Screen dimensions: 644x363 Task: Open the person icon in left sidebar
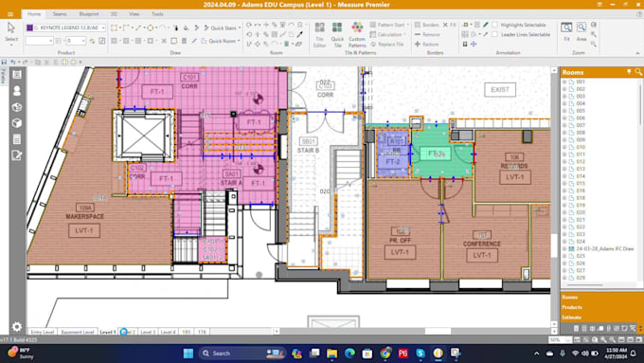pos(17,90)
